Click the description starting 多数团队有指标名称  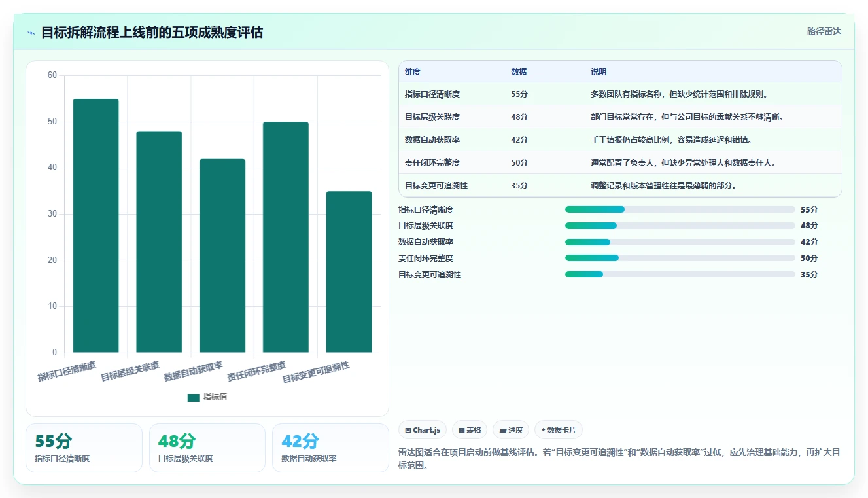tap(680, 94)
